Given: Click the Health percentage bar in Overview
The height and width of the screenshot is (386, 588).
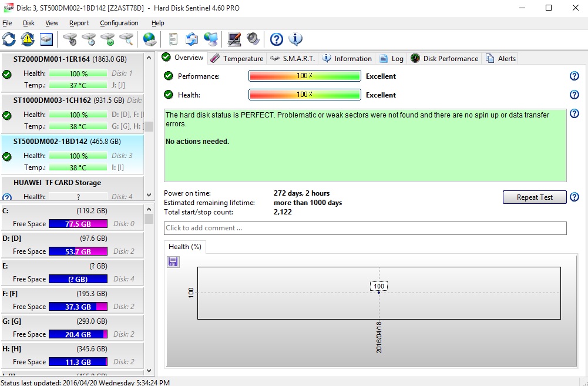Looking at the screenshot, I should (x=304, y=95).
